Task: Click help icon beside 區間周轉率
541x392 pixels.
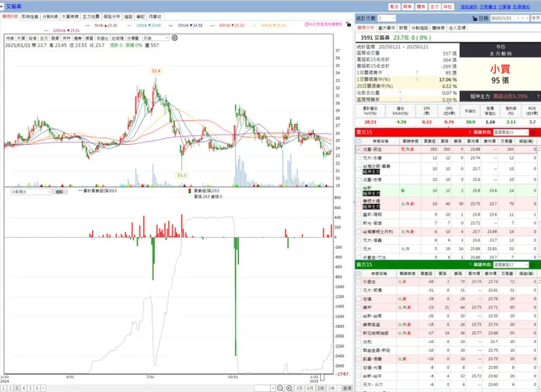Action: point(400,99)
